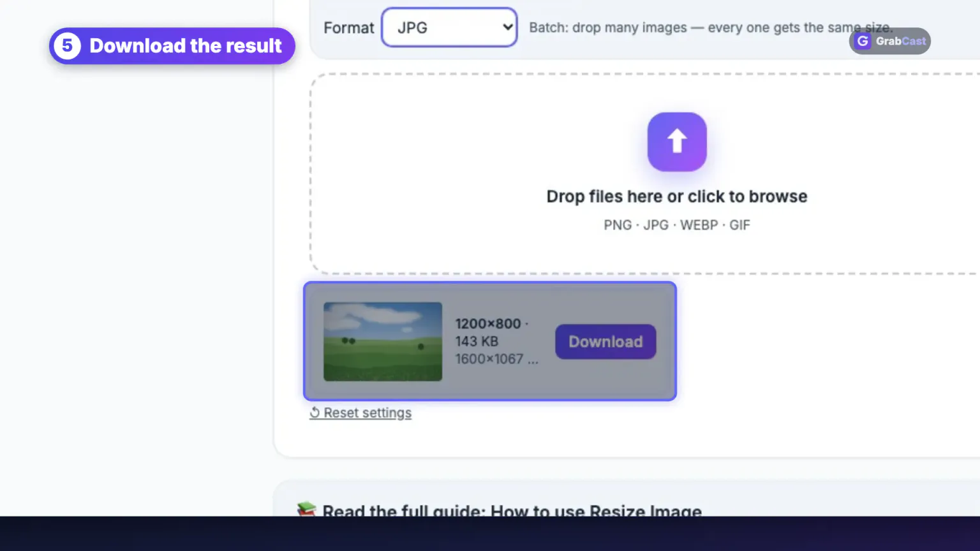This screenshot has width=980, height=551.
Task: Open the Format JPG dropdown
Action: point(449,27)
